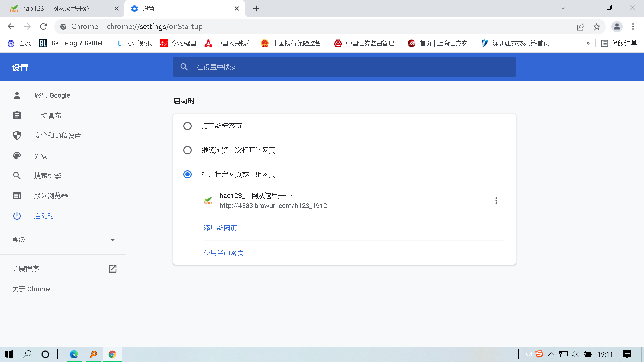
Task: Expand the 高级 section
Action: [x=63, y=240]
